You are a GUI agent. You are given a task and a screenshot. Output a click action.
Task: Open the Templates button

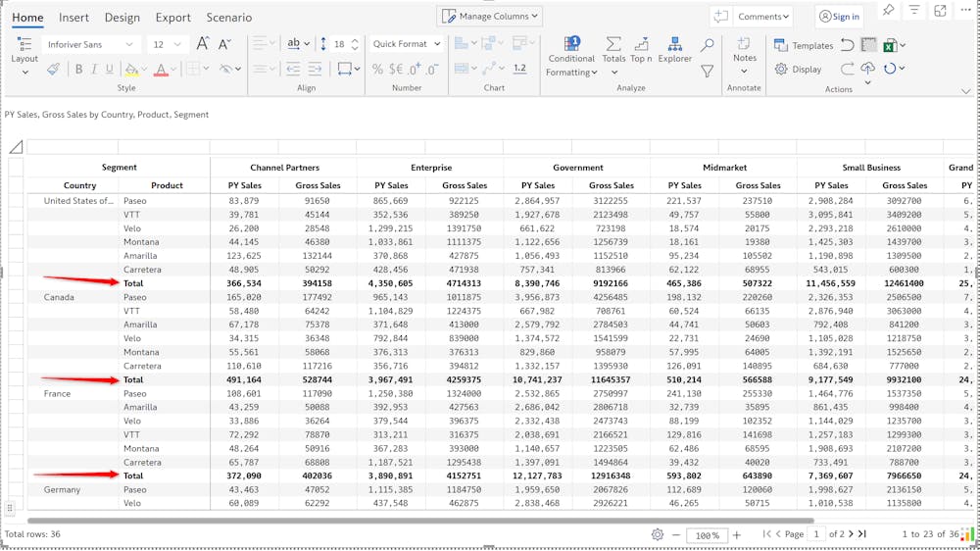coord(804,45)
